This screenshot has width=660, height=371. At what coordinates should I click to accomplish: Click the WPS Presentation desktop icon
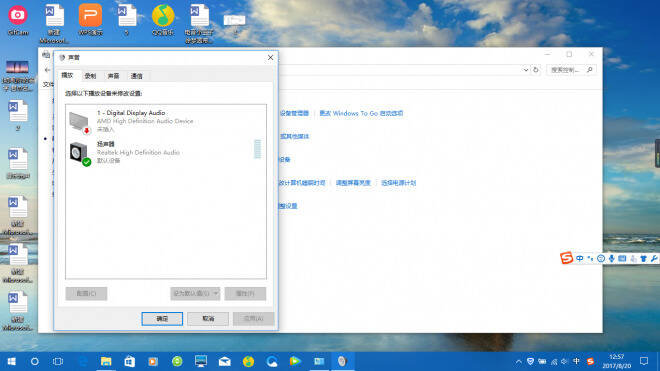point(90,20)
